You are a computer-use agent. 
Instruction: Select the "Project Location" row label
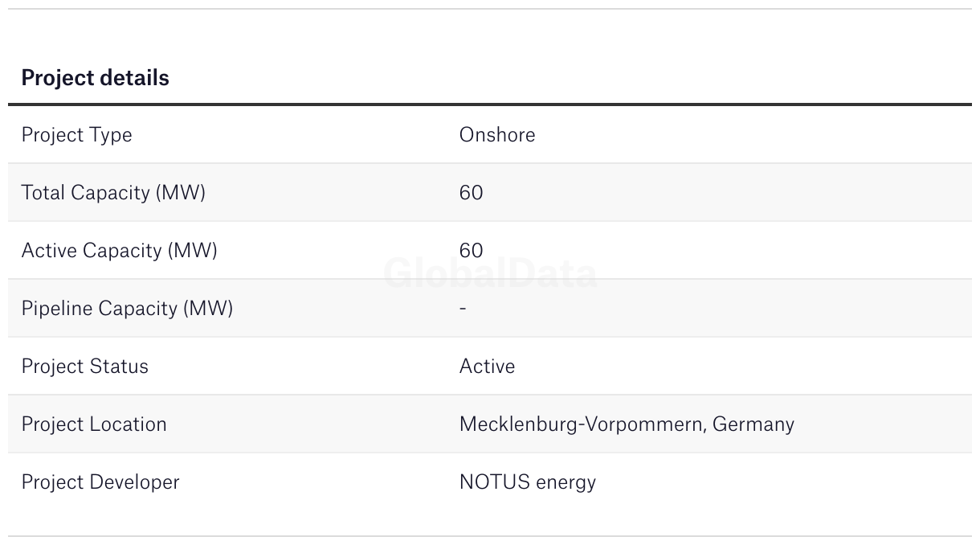[94, 424]
